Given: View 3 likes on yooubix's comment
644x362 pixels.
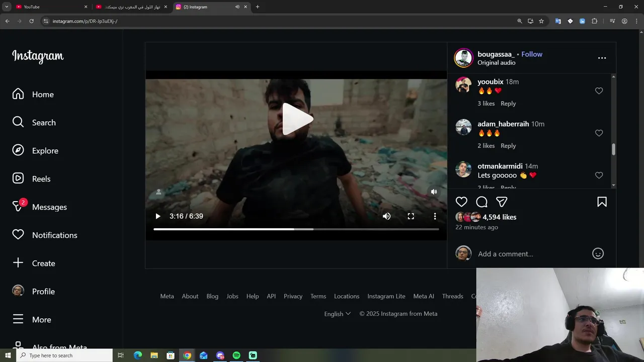Looking at the screenshot, I should pos(486,104).
